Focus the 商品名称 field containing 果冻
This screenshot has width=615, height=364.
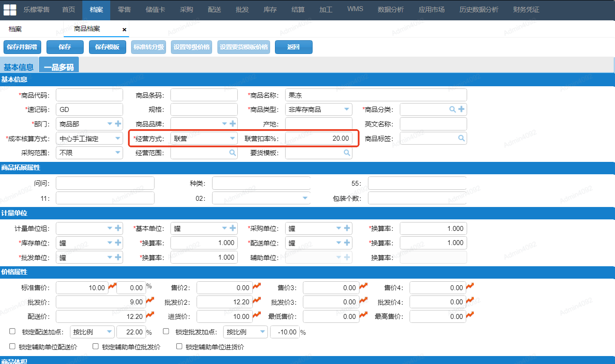pyautogui.click(x=376, y=95)
